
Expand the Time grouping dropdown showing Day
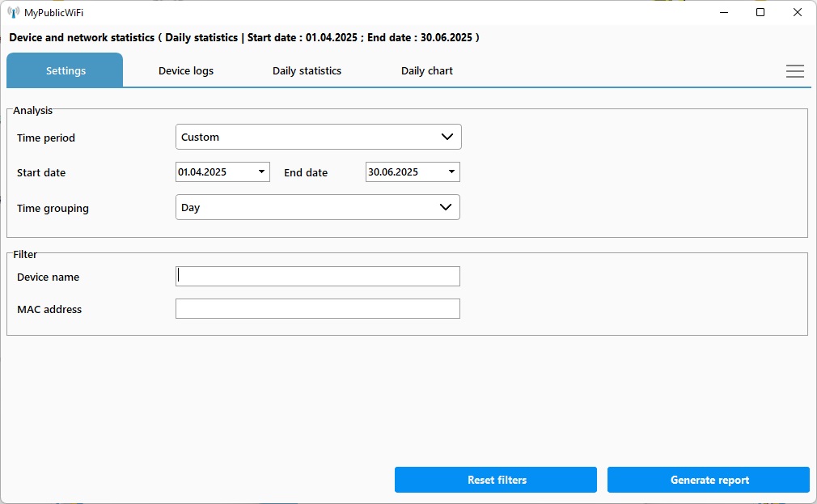coord(317,207)
